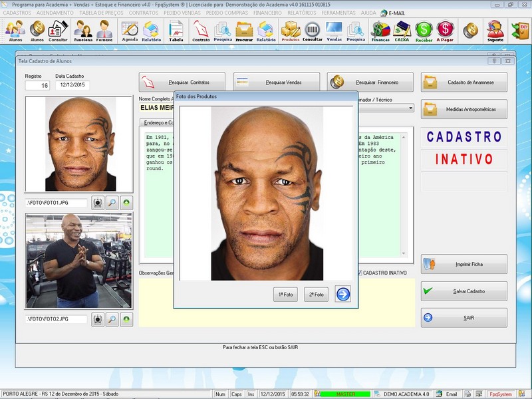Click blue arrow button in photo dialog

click(342, 294)
